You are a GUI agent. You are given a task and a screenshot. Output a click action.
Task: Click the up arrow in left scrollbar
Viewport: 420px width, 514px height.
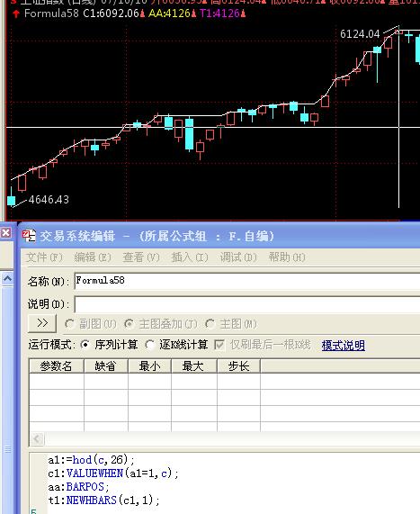click(7, 279)
